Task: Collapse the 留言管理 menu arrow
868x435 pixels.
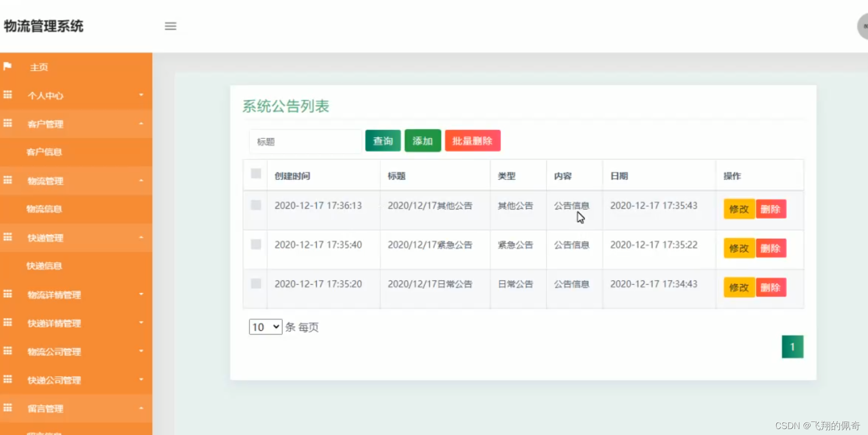Action: point(141,408)
